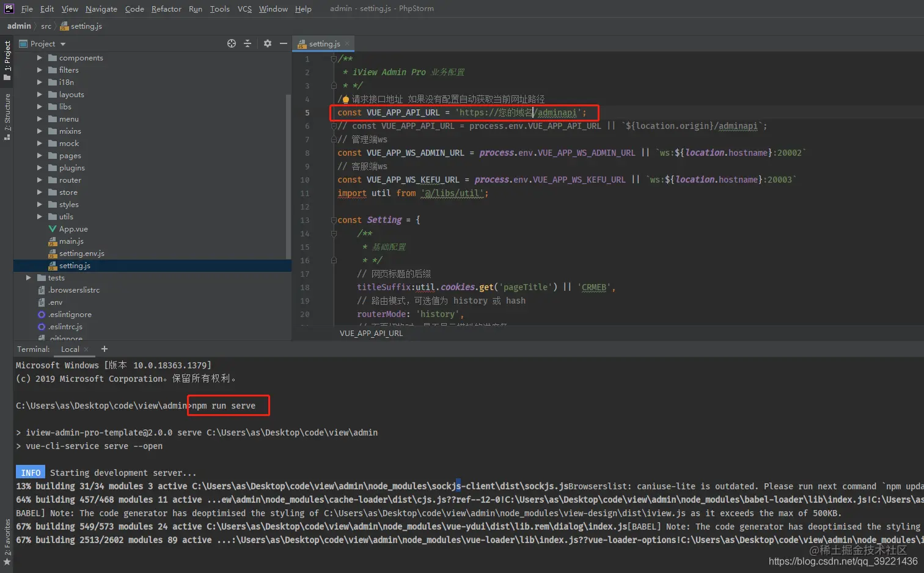
Task: Click setting.js breadcrumb in navigation bar
Action: click(x=81, y=26)
